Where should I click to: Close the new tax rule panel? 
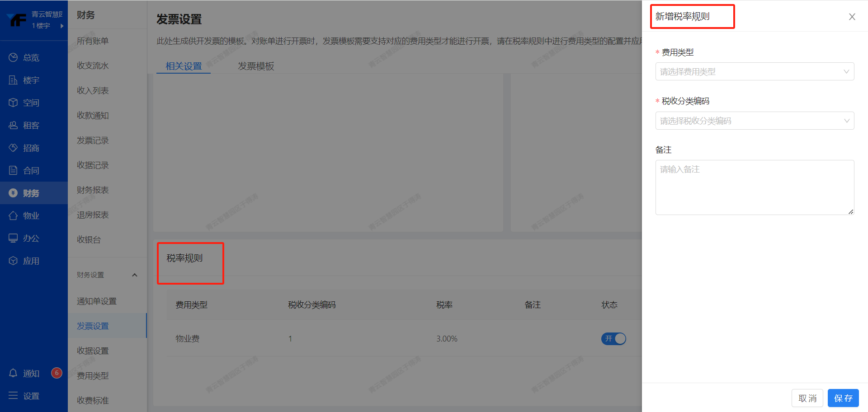coord(852,17)
